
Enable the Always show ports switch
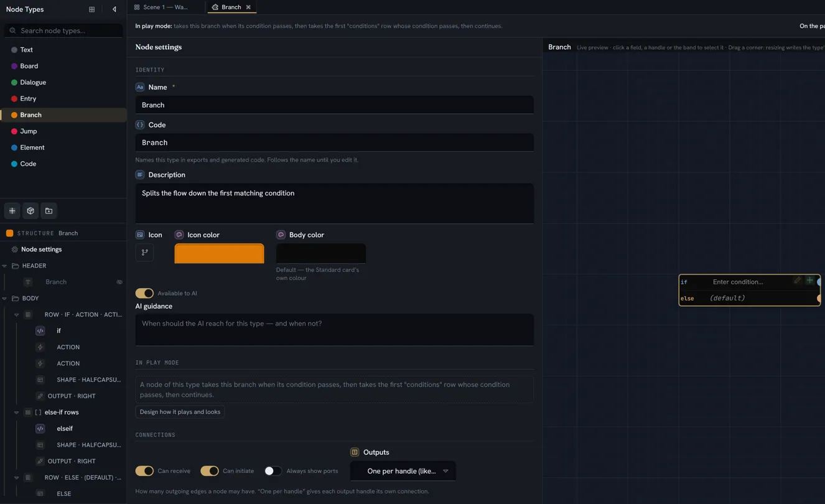coord(273,471)
